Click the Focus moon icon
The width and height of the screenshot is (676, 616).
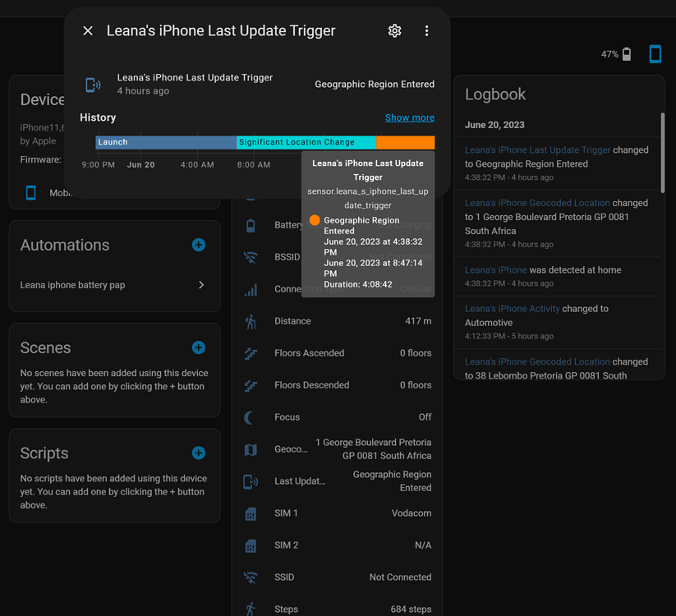coord(249,417)
